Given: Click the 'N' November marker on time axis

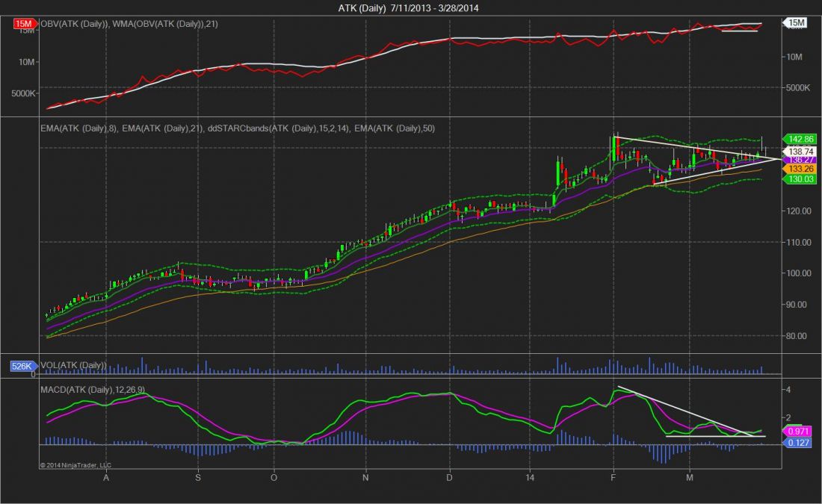Looking at the screenshot, I should click(365, 476).
